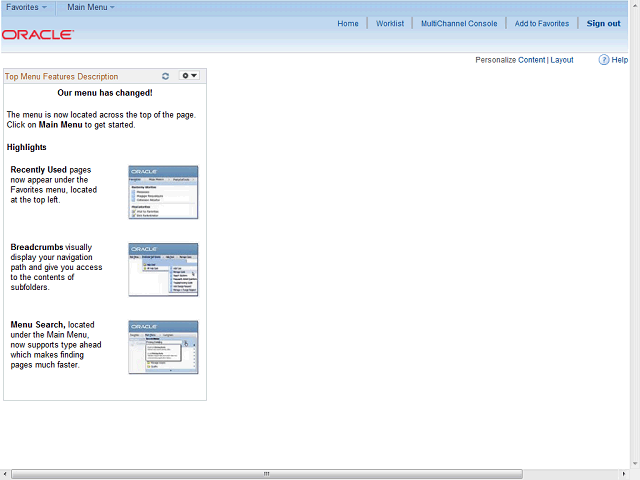Click the Breadcrumbs screenshot thumbnail
This screenshot has width=640, height=480.
pos(163,270)
